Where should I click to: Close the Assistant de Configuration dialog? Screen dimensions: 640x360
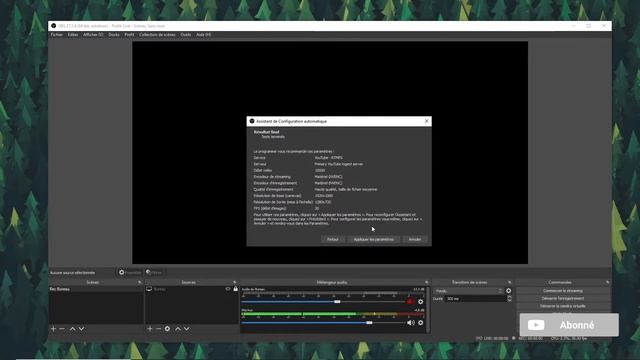pos(427,121)
